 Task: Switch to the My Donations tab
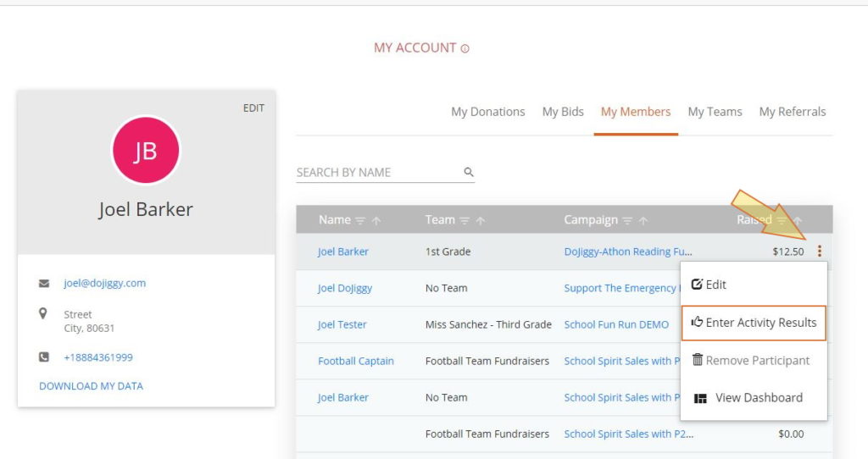[x=487, y=112]
